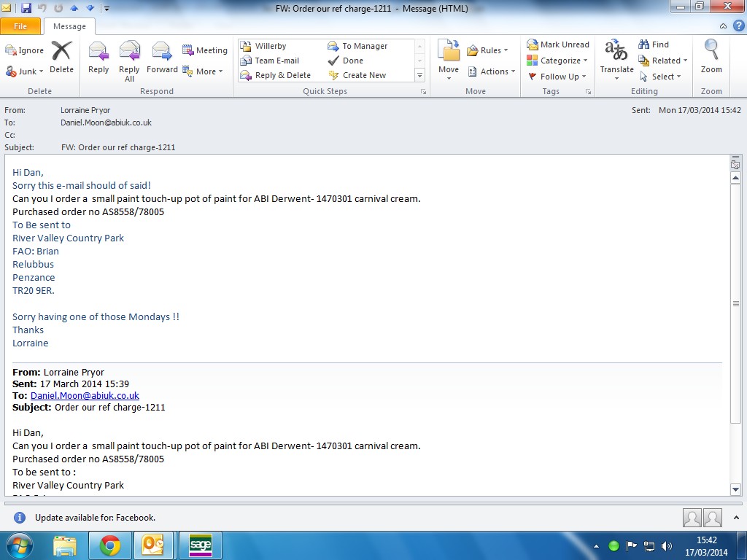Click recipient Daniel.Moon@abiuk.co.uk in To field
The height and width of the screenshot is (560, 747).
point(106,122)
